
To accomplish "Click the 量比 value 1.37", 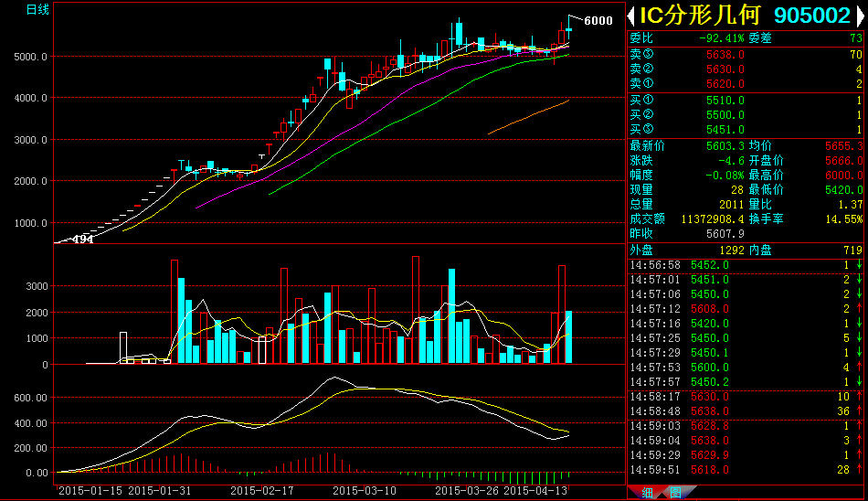I will [851, 205].
